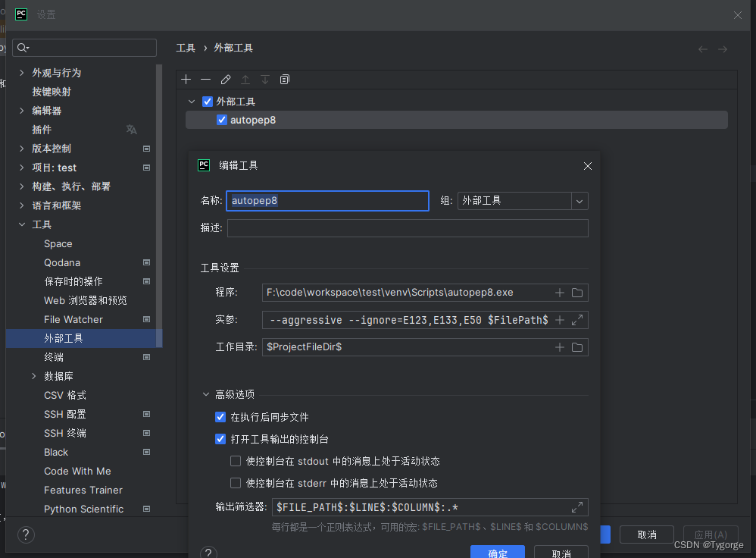The image size is (756, 558).
Task: Move tool down with the down-arrow icon
Action: [264, 79]
